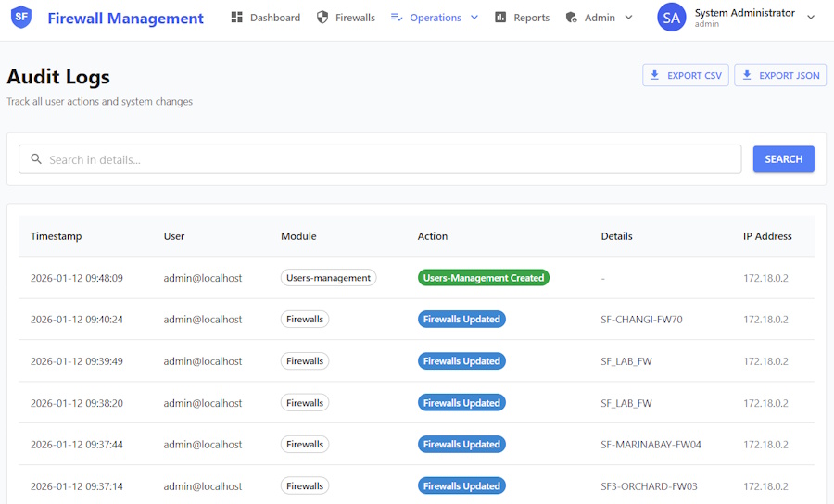Expand the Operations menu chevron
Screen dimensions: 834x504
tap(474, 18)
